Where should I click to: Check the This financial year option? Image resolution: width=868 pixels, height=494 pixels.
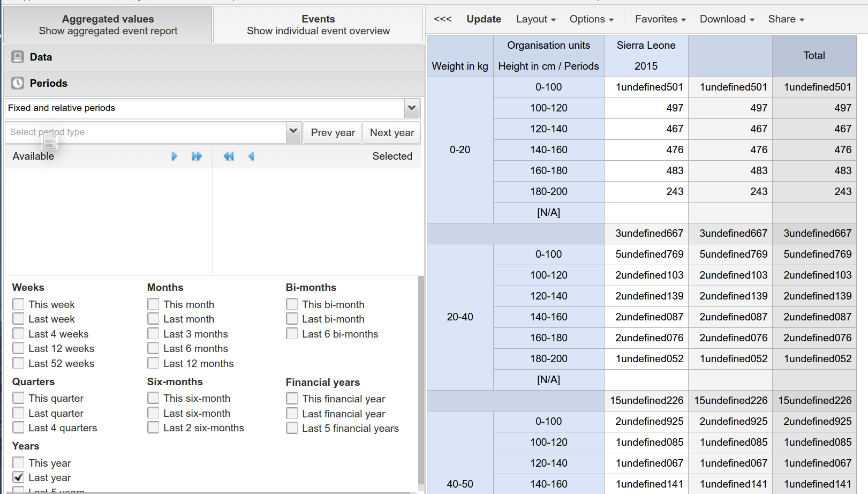292,399
